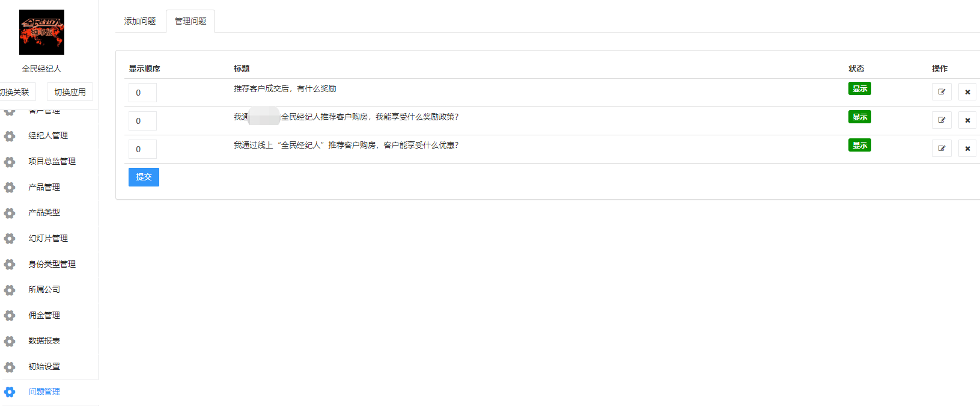
Task: Select 问题管理 in the sidebar
Action: (x=44, y=392)
